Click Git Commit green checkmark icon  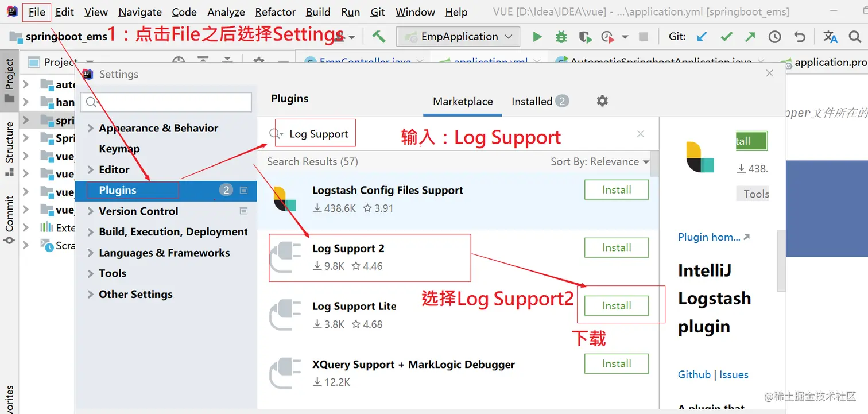pos(727,37)
